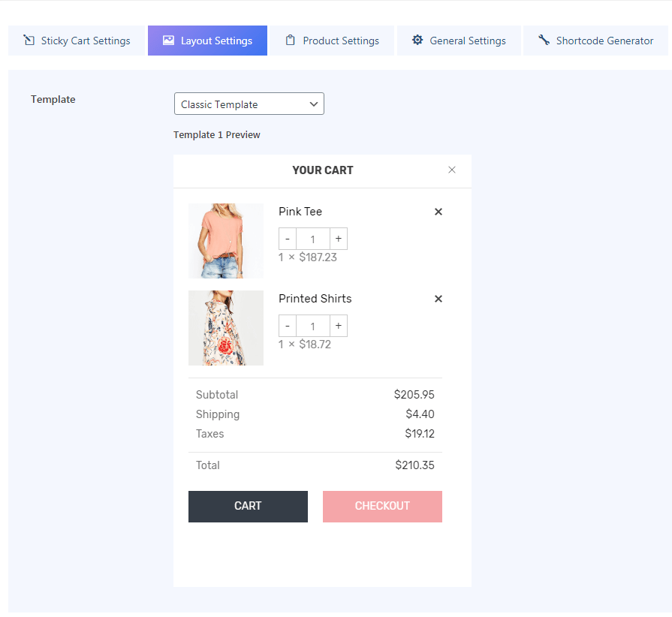Click the Pink Tee product image
This screenshot has height=617, width=672.
point(225,241)
